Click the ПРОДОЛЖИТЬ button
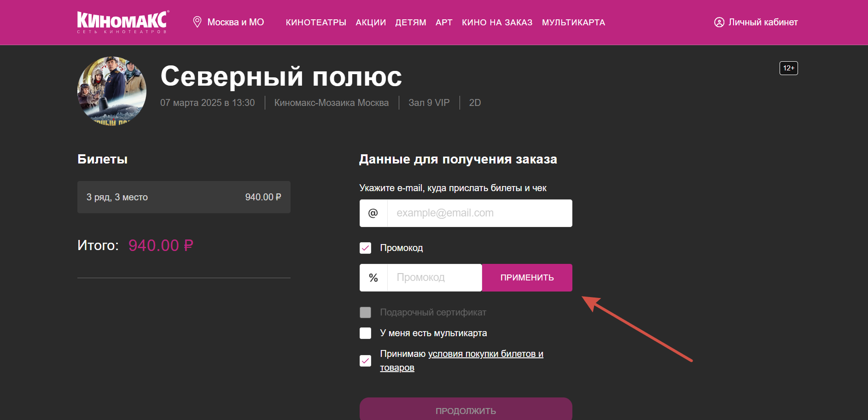This screenshot has height=420, width=868. 466,409
